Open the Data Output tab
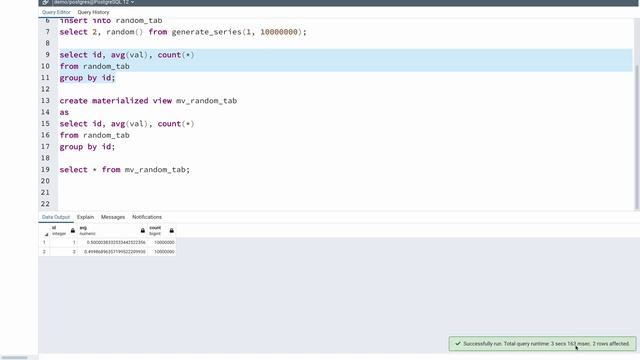 [56, 217]
